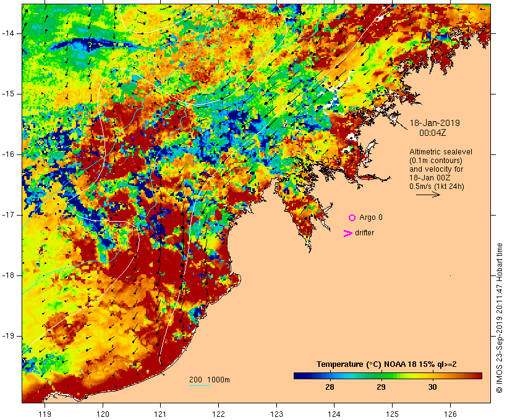Click the magenta drifter arrowhead legend marker
The width and height of the screenshot is (507, 420).
347,233
